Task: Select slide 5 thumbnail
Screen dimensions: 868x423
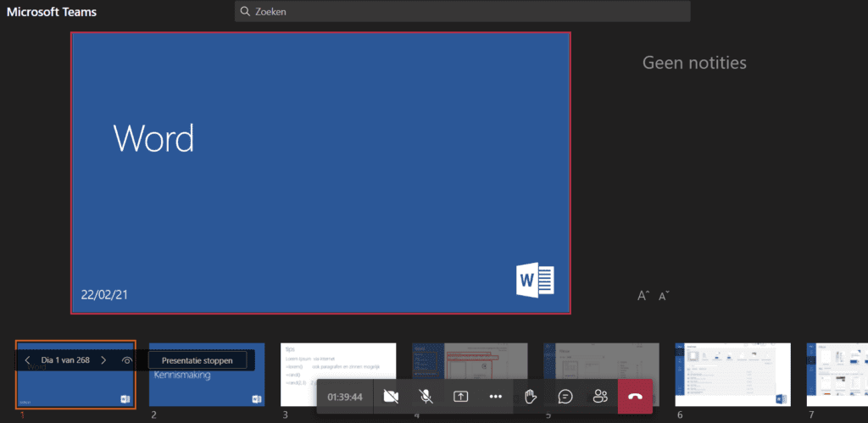Action: point(601,375)
